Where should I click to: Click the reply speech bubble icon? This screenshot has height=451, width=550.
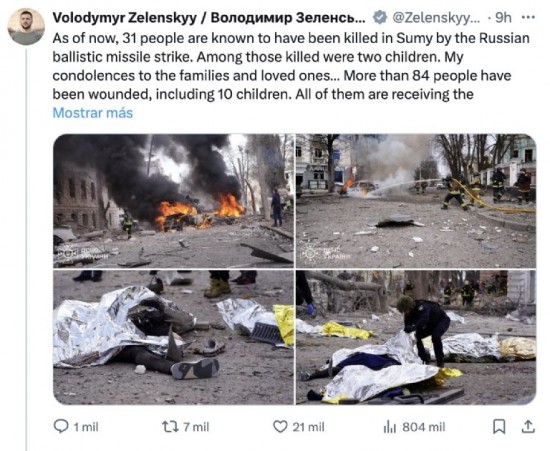tap(61, 426)
